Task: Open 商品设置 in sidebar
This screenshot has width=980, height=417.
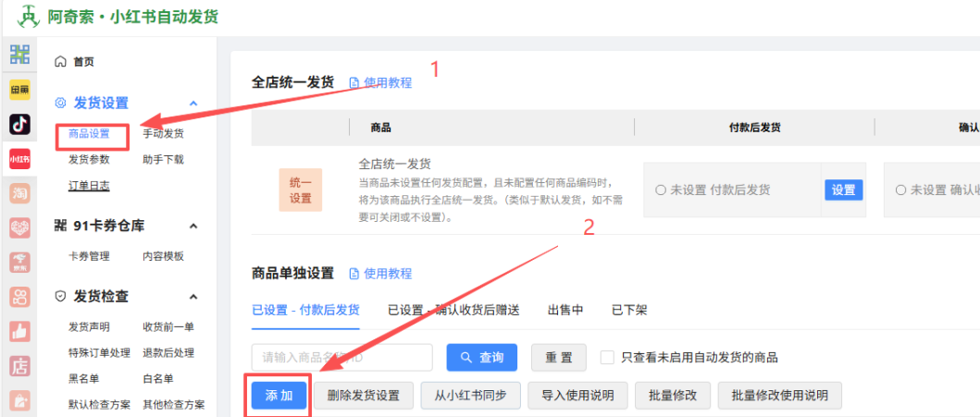Action: click(89, 133)
